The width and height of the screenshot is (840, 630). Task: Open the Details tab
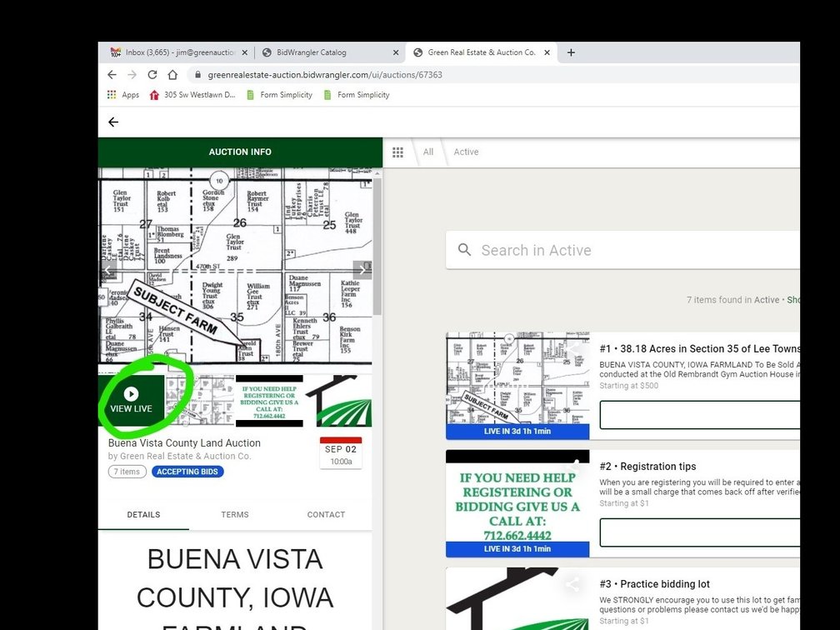143,515
